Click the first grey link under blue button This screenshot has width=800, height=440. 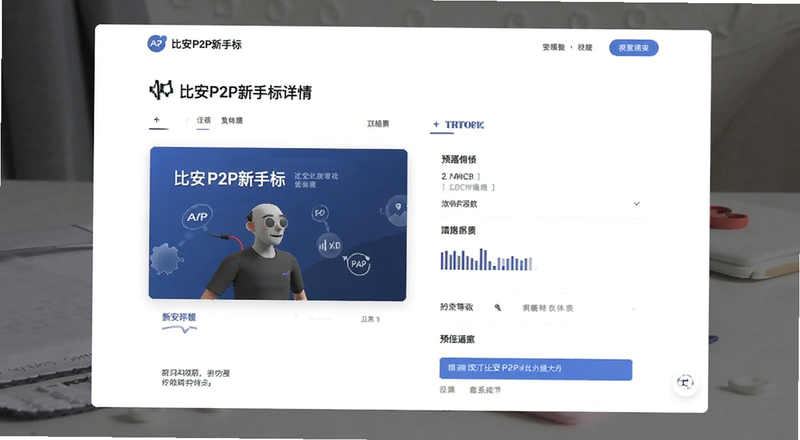coord(447,390)
